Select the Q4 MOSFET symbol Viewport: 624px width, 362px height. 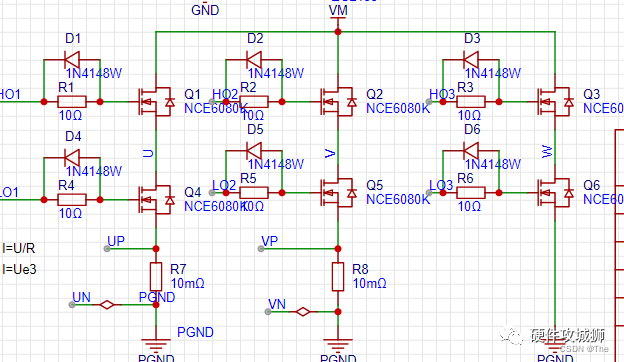pos(156,200)
